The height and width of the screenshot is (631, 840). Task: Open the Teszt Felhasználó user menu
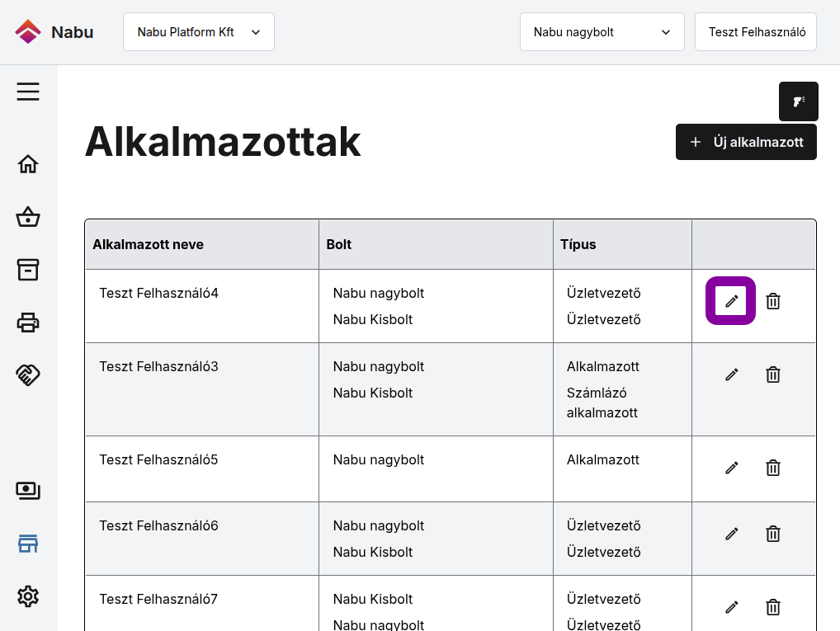(x=756, y=32)
